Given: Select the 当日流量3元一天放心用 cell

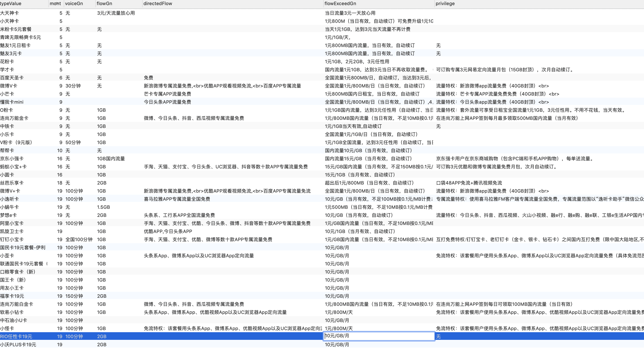Looking at the screenshot, I should coord(350,13).
